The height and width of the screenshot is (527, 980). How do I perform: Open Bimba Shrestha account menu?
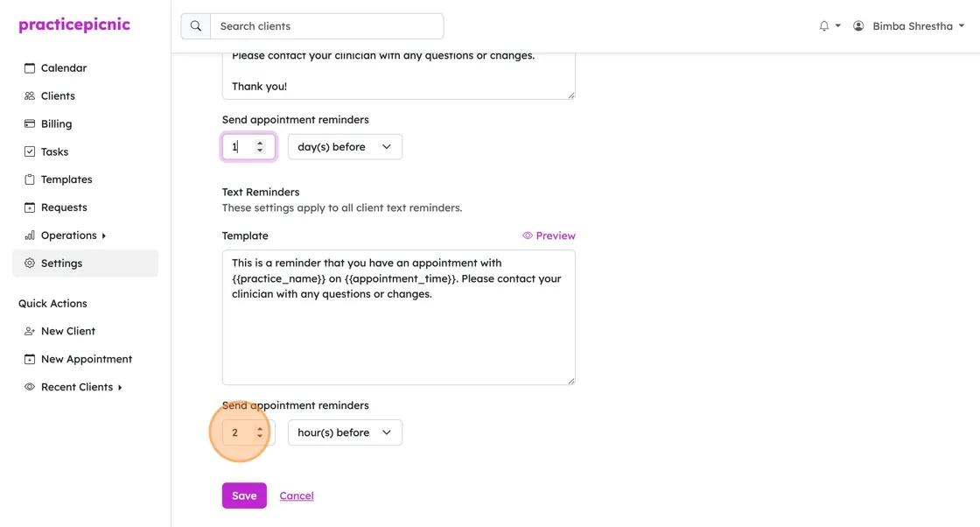912,26
